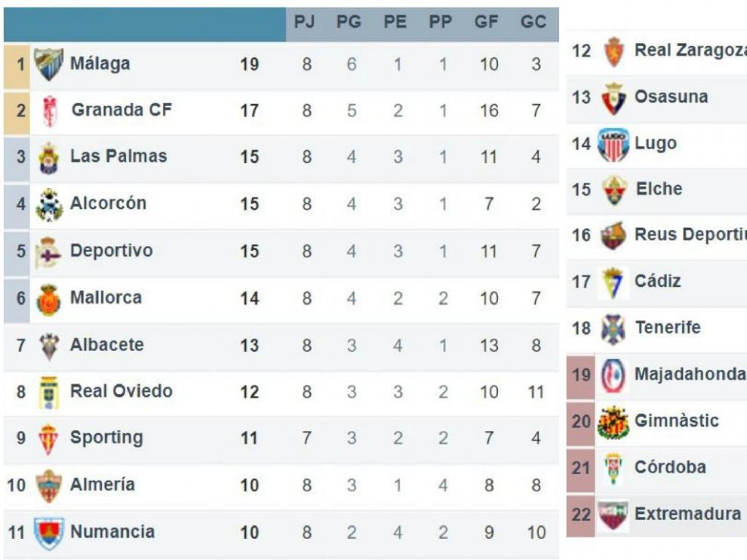747x560 pixels.
Task: Click the Cádiz yellow badge
Action: [x=613, y=283]
